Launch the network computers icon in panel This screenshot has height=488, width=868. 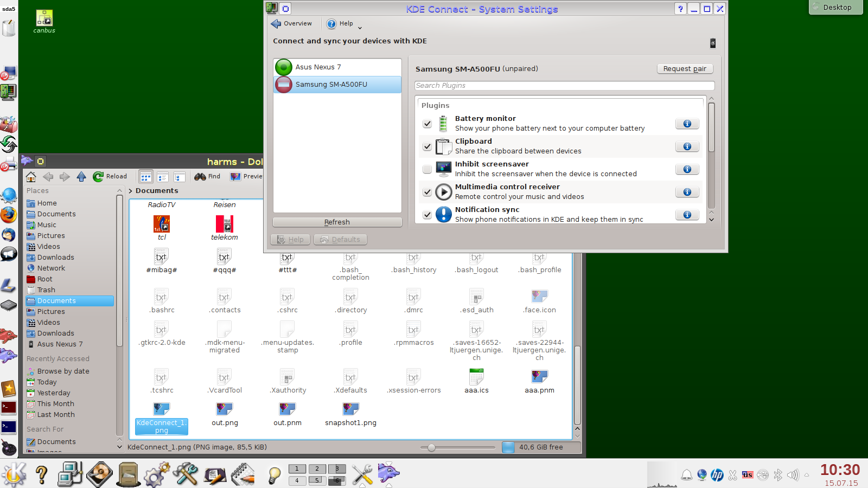point(71,474)
